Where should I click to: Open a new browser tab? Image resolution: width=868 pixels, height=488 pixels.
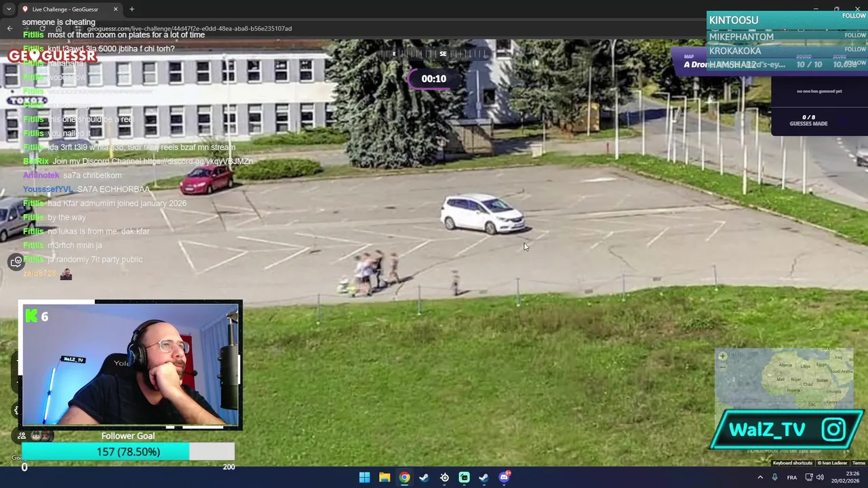132,9
